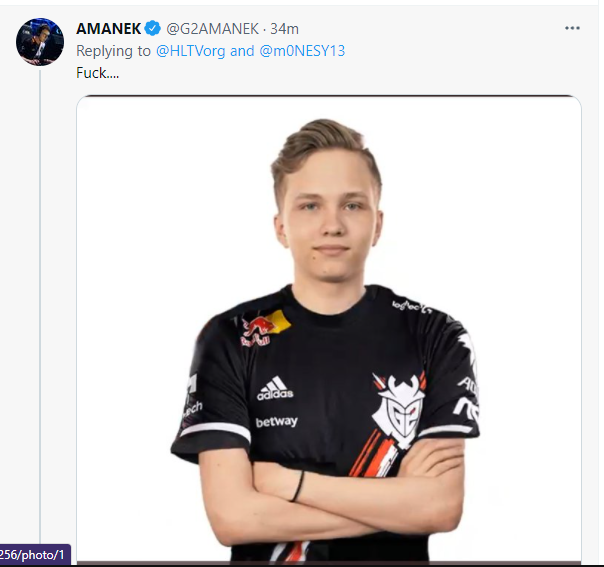
Task: Open the AMANEK display name link
Action: [109, 29]
